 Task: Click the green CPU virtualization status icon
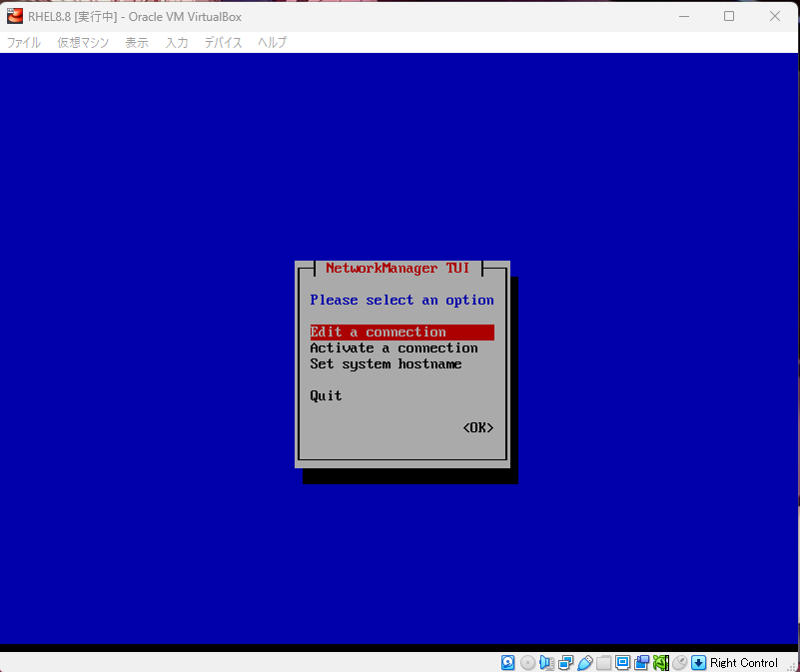[x=661, y=662]
